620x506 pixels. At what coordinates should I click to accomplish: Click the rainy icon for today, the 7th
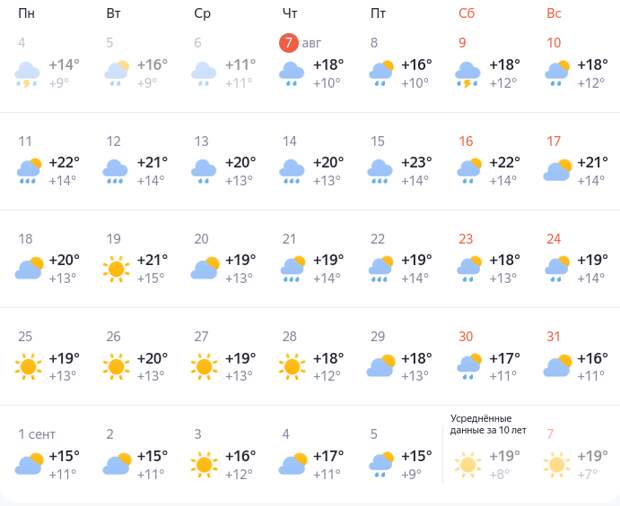292,73
